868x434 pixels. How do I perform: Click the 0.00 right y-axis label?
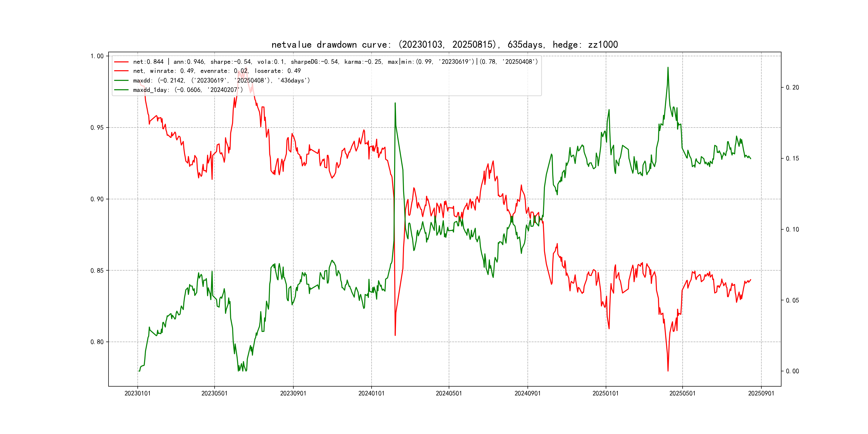pyautogui.click(x=792, y=371)
